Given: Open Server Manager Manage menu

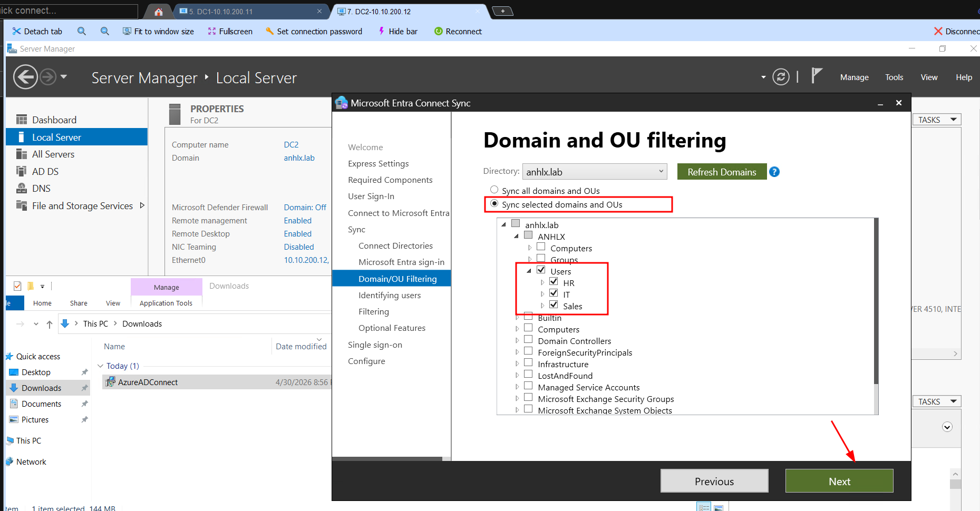Looking at the screenshot, I should 854,77.
